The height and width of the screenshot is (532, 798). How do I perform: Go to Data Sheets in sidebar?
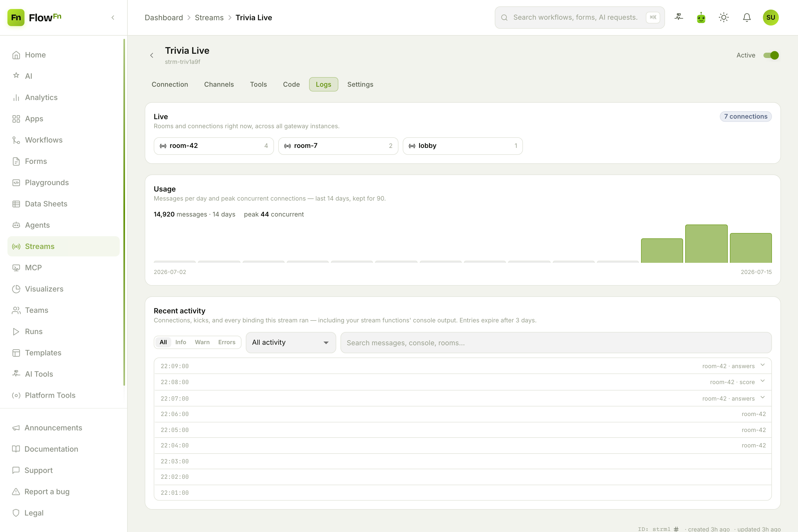64,203
